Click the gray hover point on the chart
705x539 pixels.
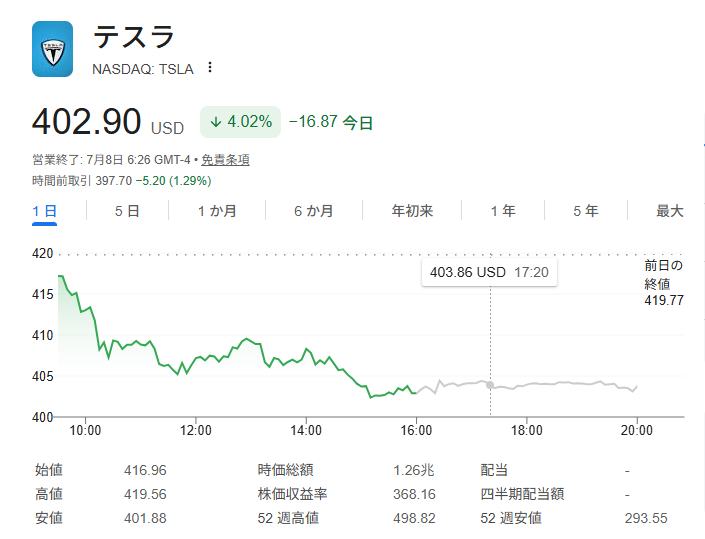coord(490,385)
